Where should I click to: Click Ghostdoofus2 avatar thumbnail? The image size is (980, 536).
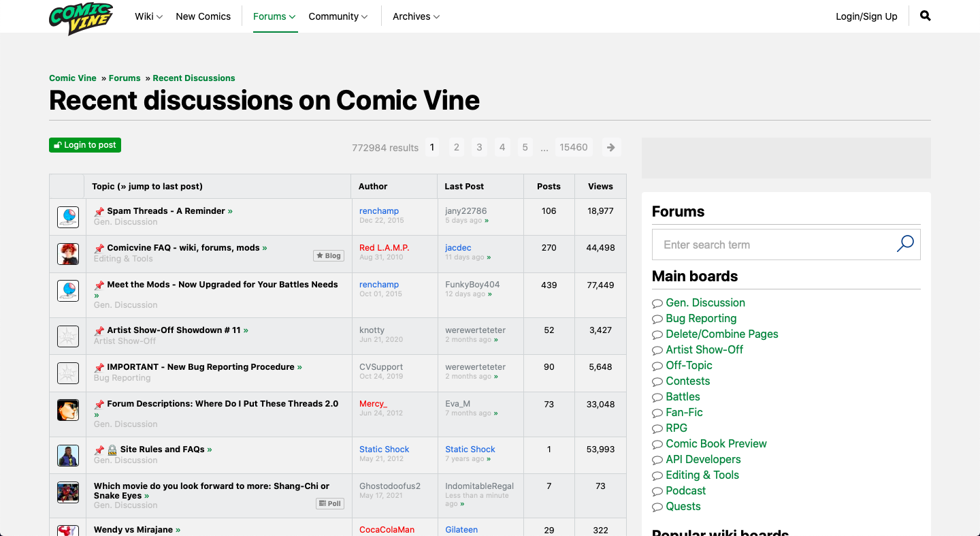tap(68, 492)
